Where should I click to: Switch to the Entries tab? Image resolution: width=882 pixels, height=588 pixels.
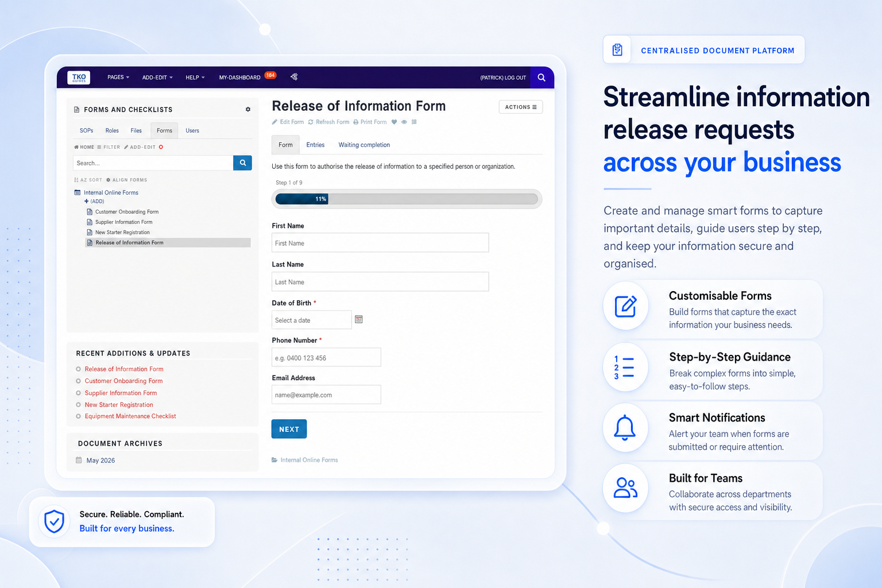315,145
